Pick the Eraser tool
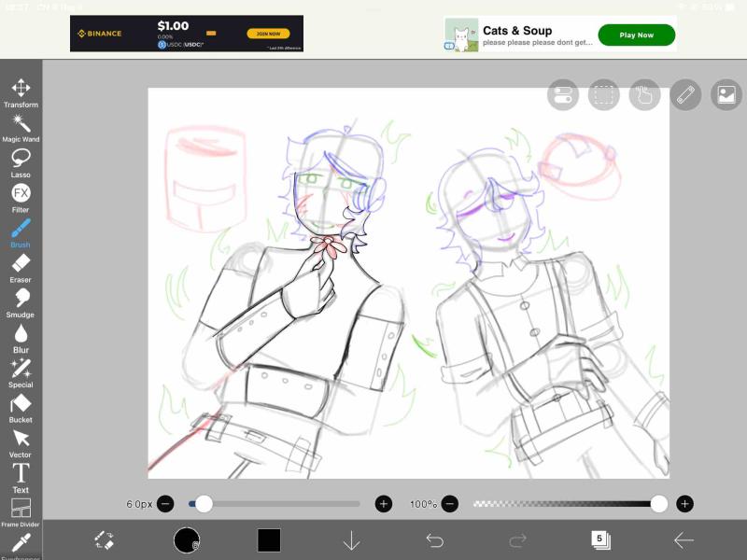 point(21,268)
